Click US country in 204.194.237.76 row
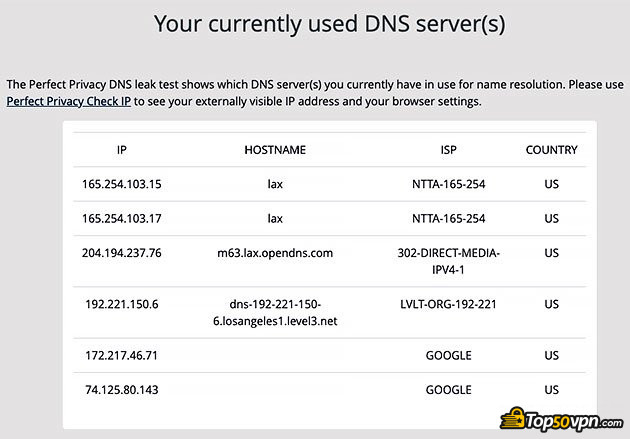This screenshot has height=439, width=630. pos(552,253)
